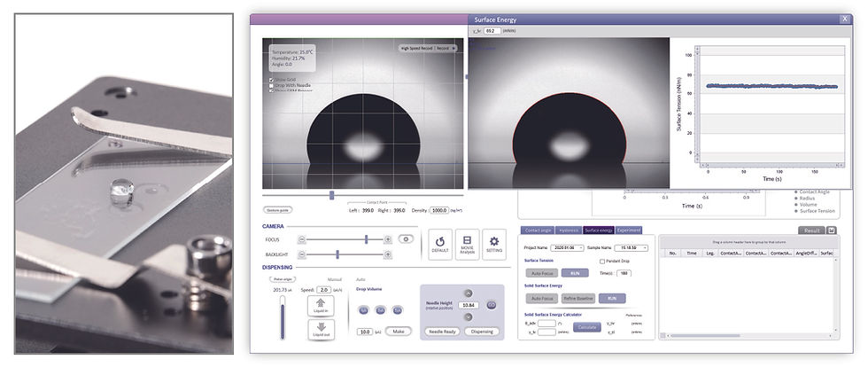Click the surface tension value field in the Surface Energy window
The image size is (868, 367).
coord(492,30)
